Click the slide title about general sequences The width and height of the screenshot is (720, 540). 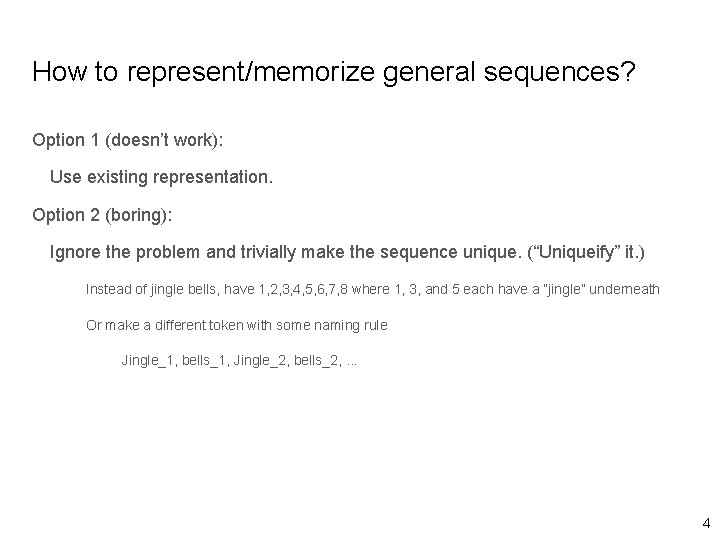tap(345, 72)
